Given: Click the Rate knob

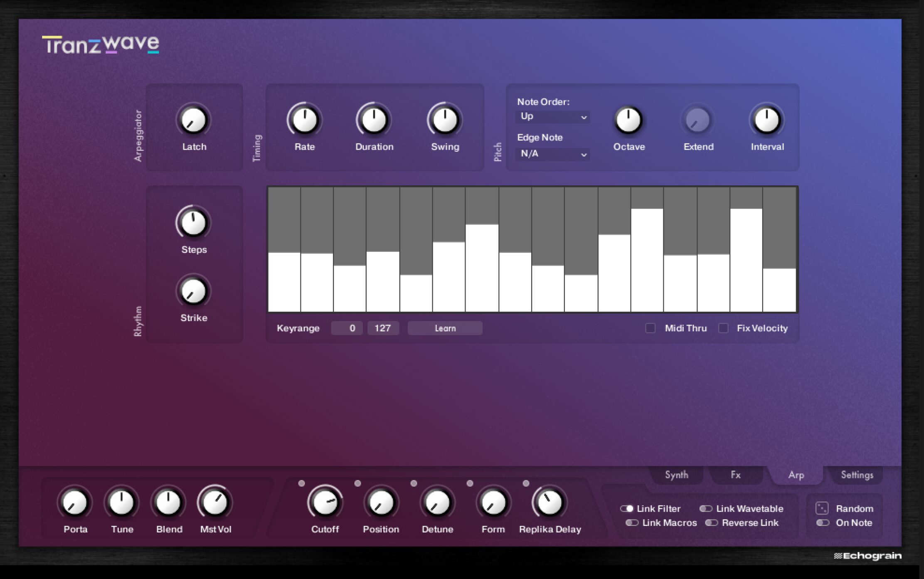Looking at the screenshot, I should tap(305, 121).
